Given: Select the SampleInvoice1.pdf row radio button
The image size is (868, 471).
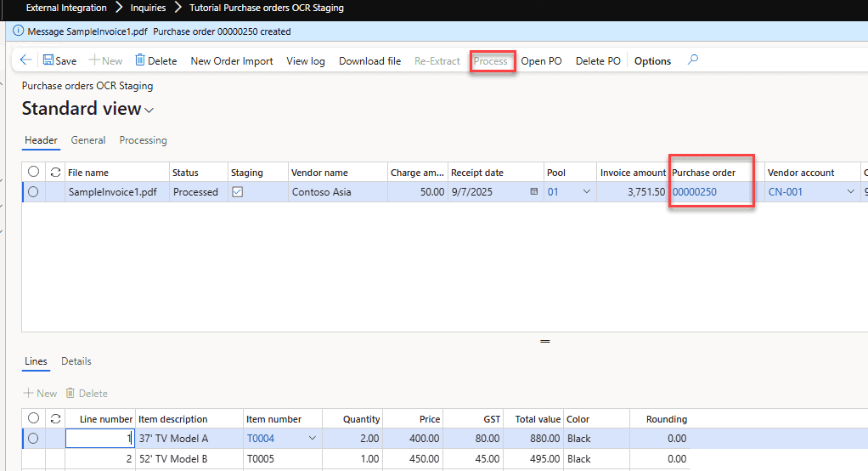Looking at the screenshot, I should 33,192.
